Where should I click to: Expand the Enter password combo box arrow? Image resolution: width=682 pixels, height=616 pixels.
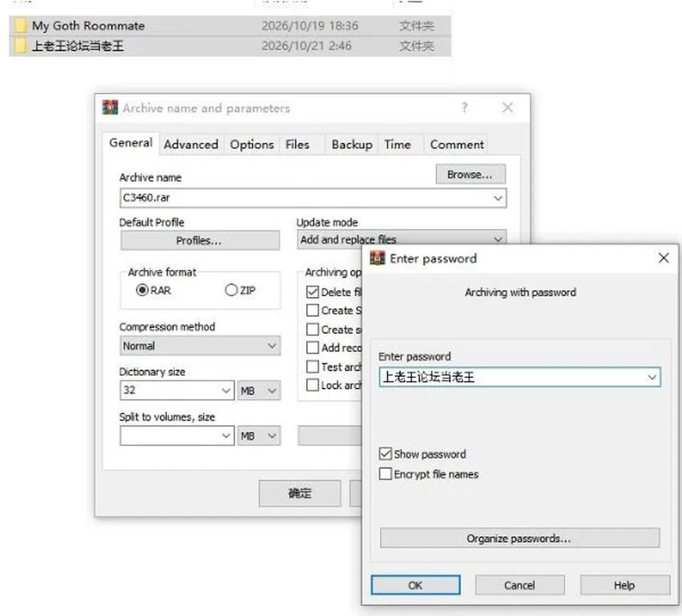652,377
